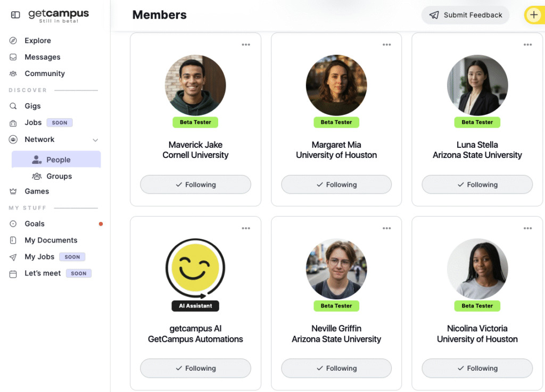Viewport: 545px width, 392px height.
Task: Open the Community link
Action: coord(44,73)
